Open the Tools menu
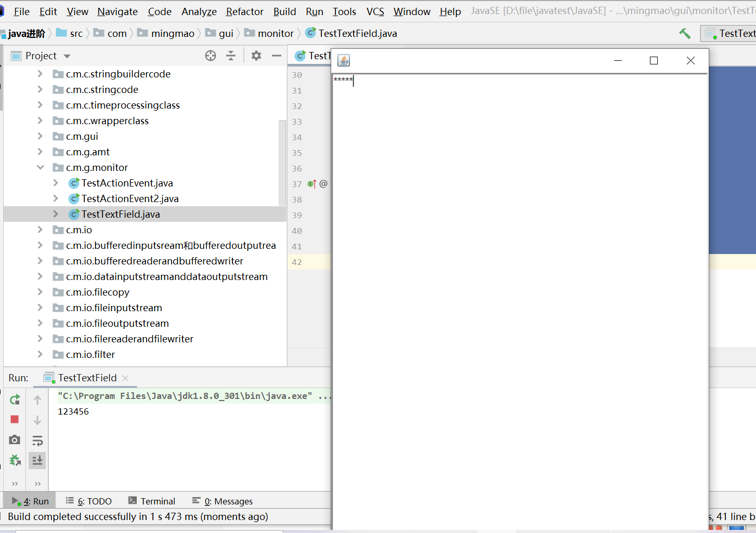The width and height of the screenshot is (756, 533). point(344,11)
